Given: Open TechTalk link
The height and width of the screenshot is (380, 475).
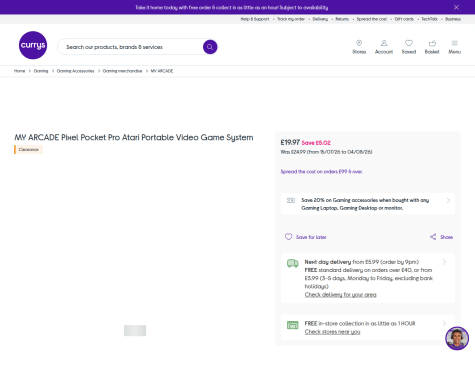Looking at the screenshot, I should coord(429,19).
